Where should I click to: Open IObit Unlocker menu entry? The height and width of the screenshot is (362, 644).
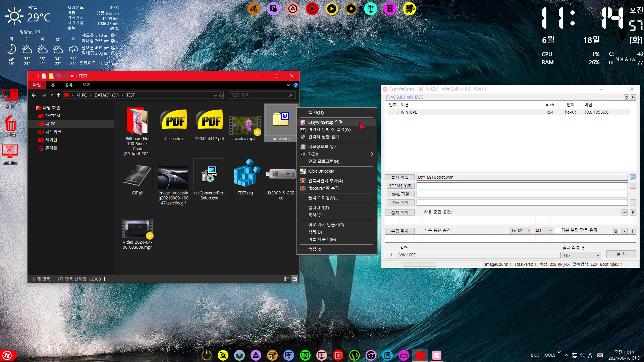(336, 171)
